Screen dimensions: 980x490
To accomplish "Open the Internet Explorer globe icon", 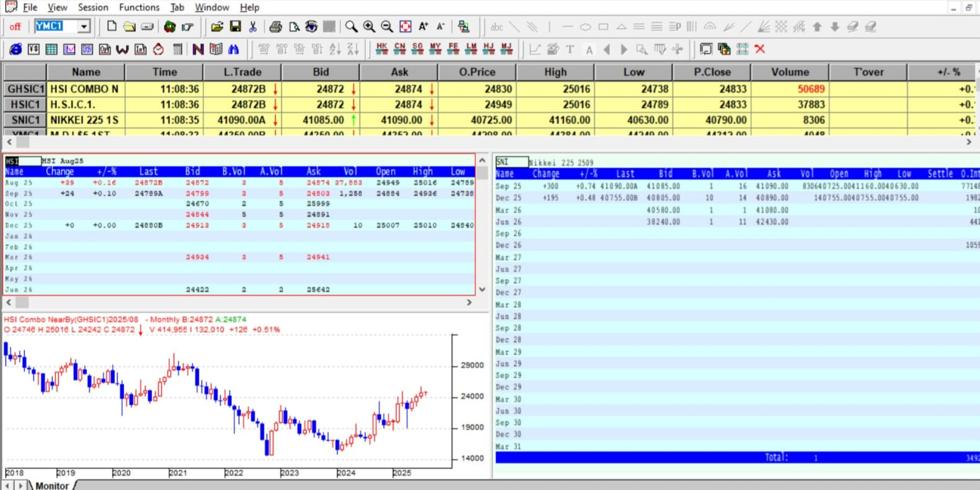I will (x=15, y=50).
